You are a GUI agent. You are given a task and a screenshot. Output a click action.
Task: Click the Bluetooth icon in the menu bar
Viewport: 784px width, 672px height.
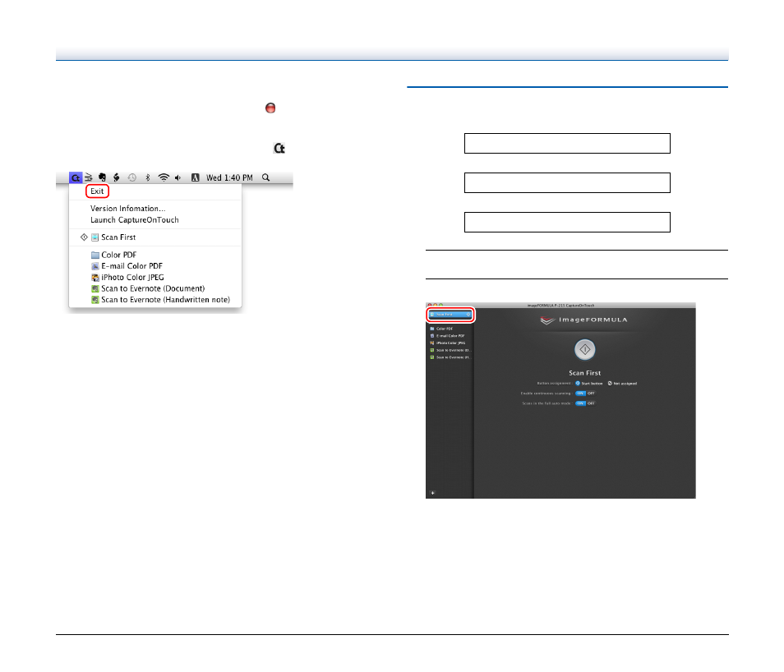pyautogui.click(x=147, y=177)
